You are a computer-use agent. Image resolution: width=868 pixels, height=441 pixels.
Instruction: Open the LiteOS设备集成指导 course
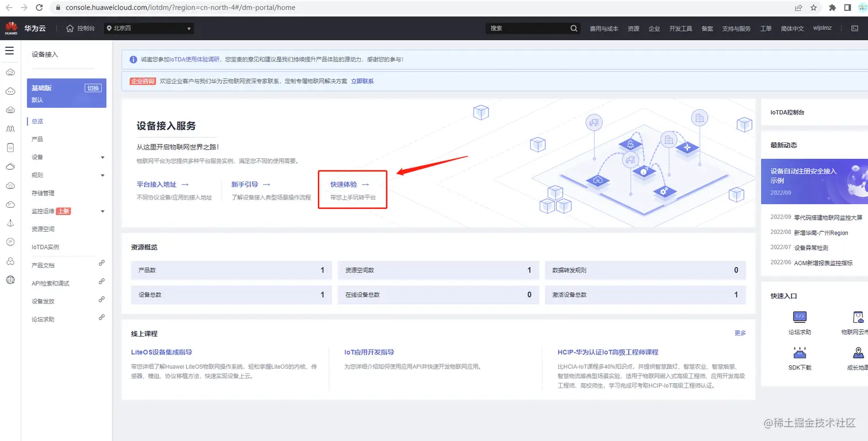point(161,352)
